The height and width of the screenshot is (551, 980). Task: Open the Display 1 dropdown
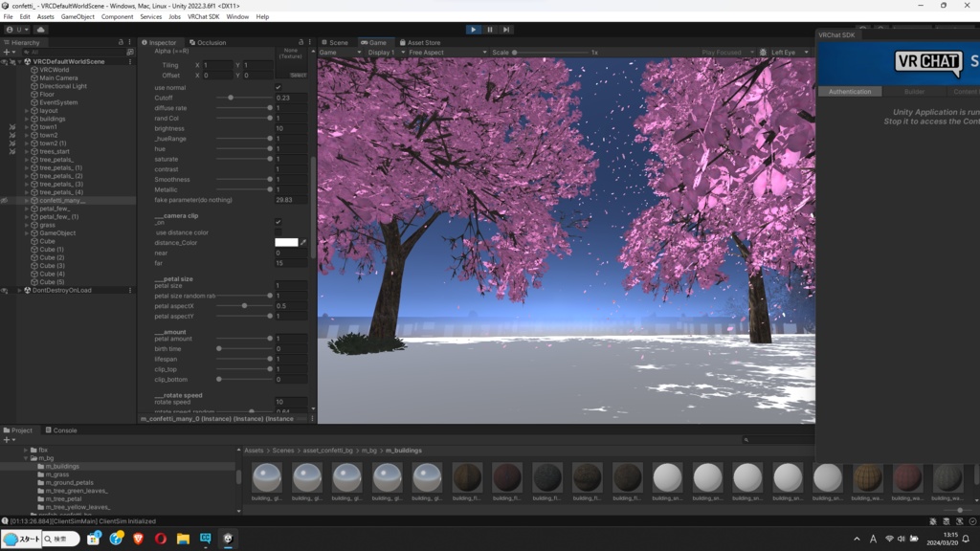385,53
